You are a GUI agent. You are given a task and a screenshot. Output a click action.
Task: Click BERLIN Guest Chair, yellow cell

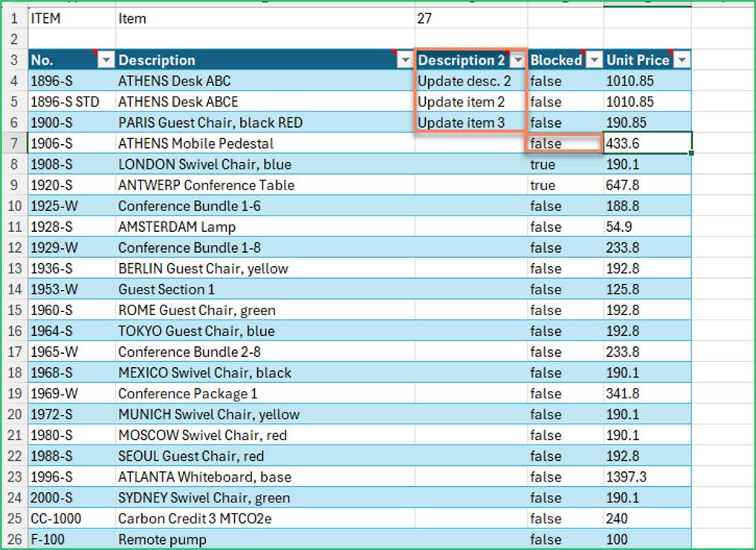pos(265,268)
